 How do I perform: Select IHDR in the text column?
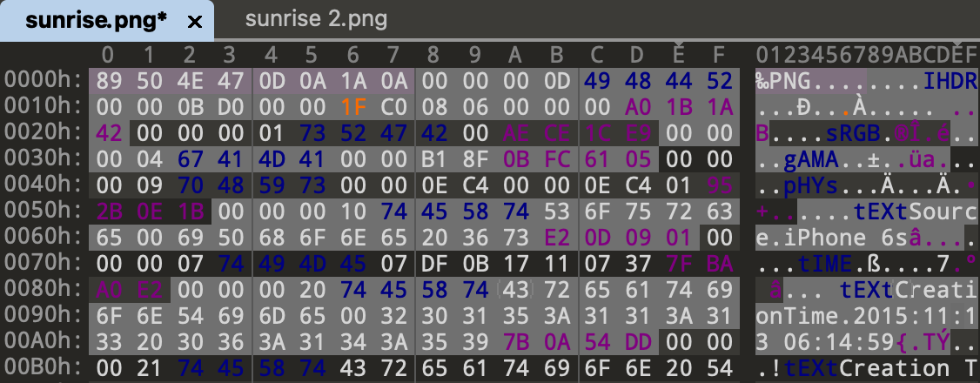pos(950,81)
